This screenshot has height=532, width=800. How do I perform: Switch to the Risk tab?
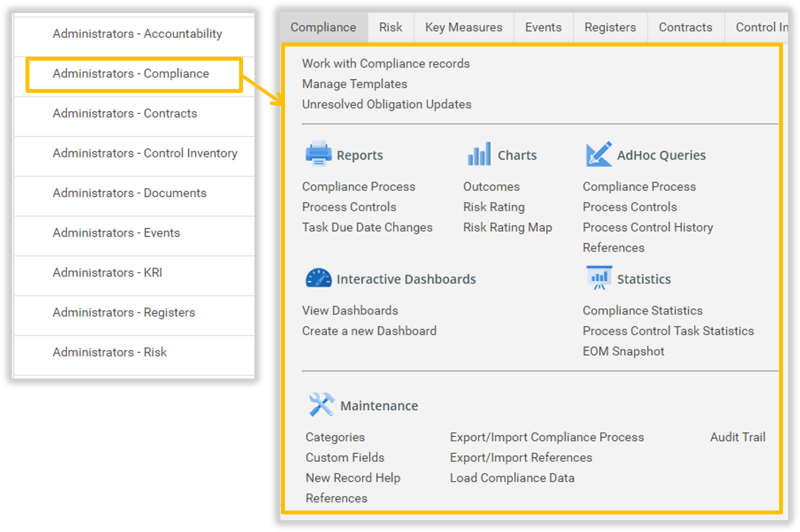pyautogui.click(x=390, y=27)
